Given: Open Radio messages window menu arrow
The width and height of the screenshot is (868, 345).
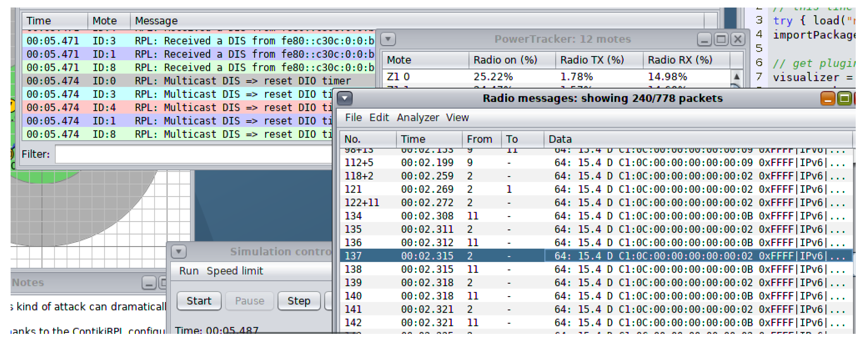Looking at the screenshot, I should pos(345,98).
